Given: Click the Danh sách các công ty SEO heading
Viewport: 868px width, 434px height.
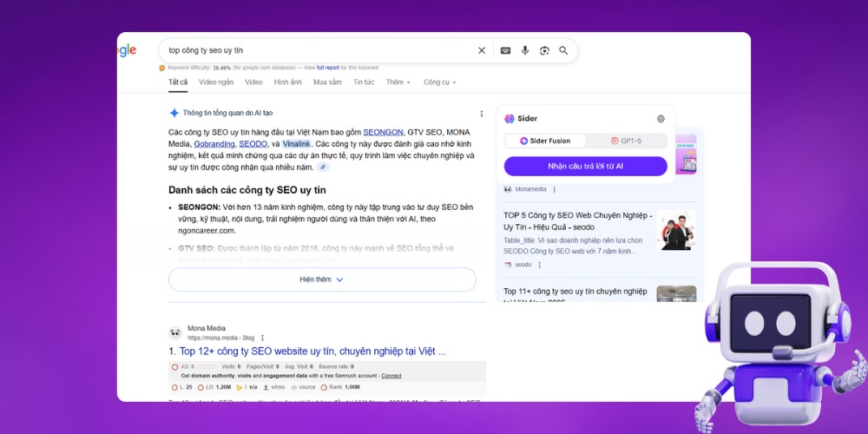Looking at the screenshot, I should click(247, 190).
